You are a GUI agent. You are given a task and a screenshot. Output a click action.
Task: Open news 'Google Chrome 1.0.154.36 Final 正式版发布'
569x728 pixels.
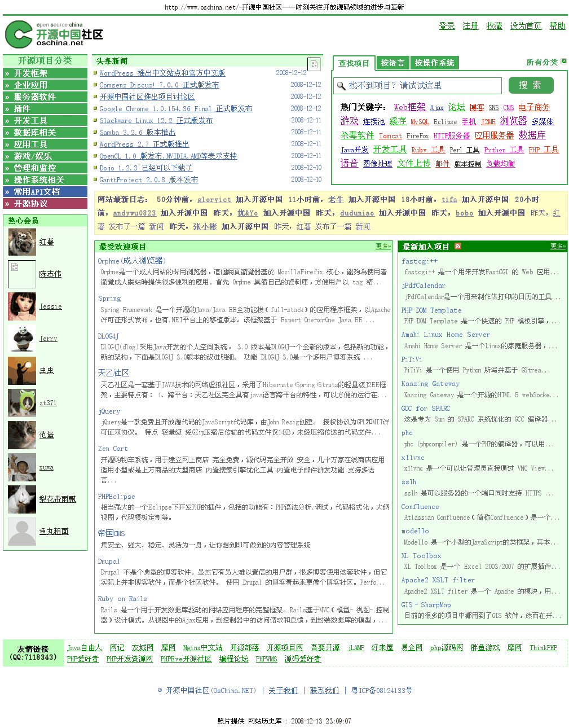click(x=176, y=109)
